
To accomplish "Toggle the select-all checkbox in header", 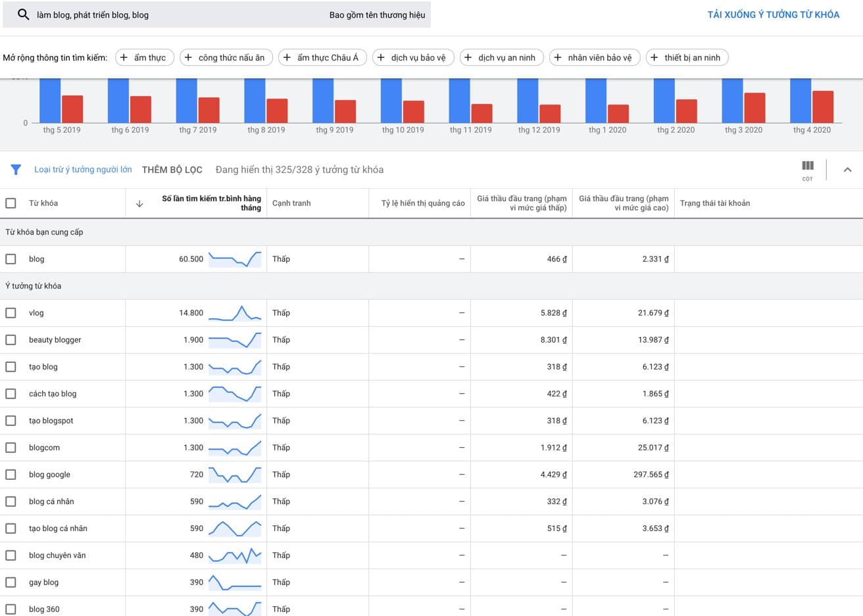I will pyautogui.click(x=11, y=203).
